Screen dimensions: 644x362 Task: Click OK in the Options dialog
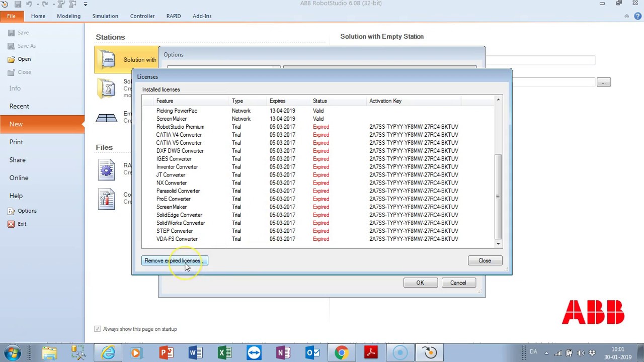[x=420, y=283]
